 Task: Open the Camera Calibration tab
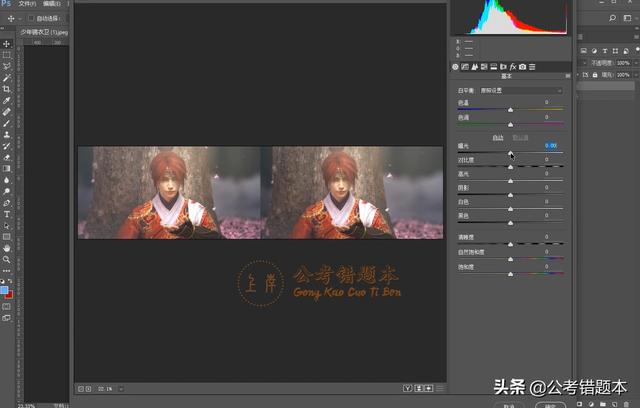tap(522, 67)
